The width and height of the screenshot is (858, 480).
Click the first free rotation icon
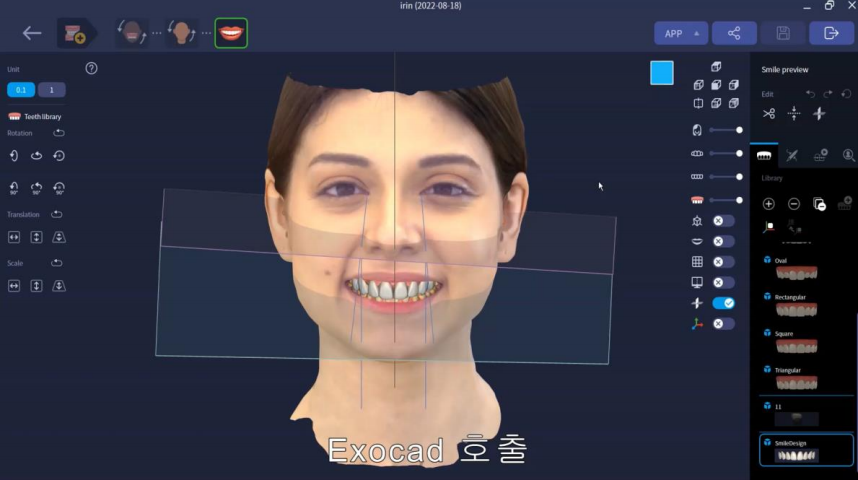pyautogui.click(x=14, y=156)
